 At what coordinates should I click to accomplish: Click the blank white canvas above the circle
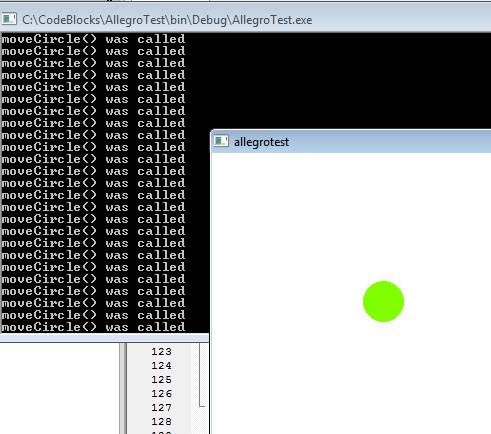[350, 213]
